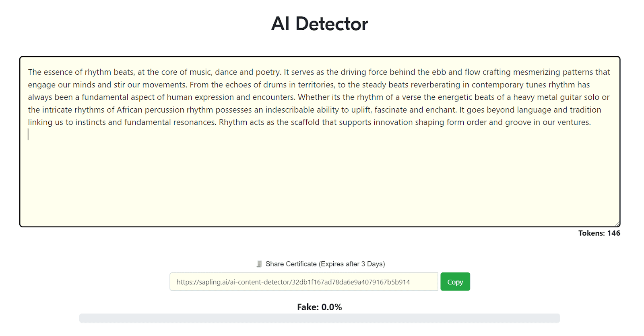Click the word 'African' in the text

click(x=129, y=110)
